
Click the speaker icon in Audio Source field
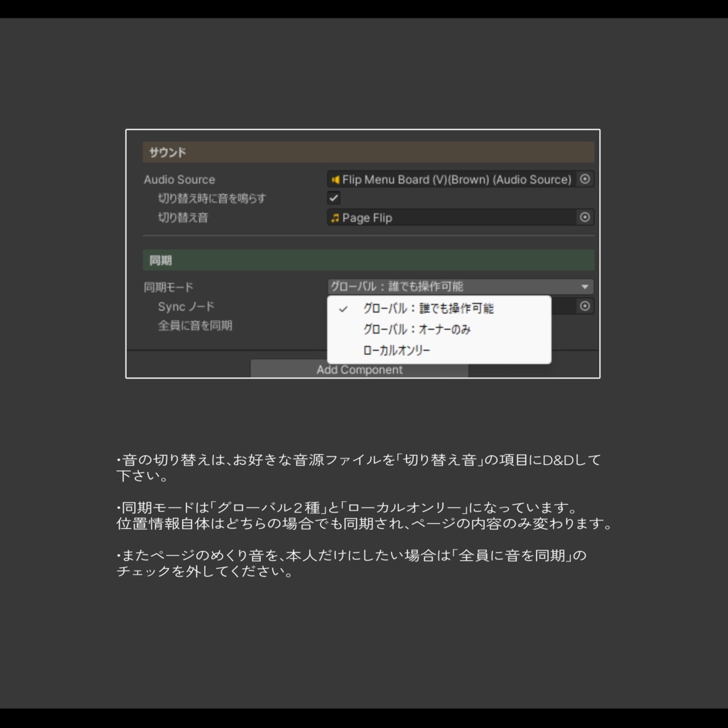336,180
